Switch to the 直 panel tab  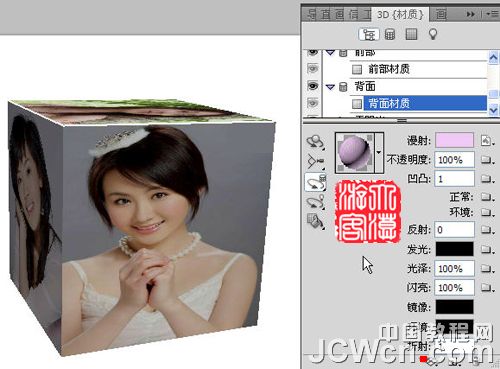326,14
